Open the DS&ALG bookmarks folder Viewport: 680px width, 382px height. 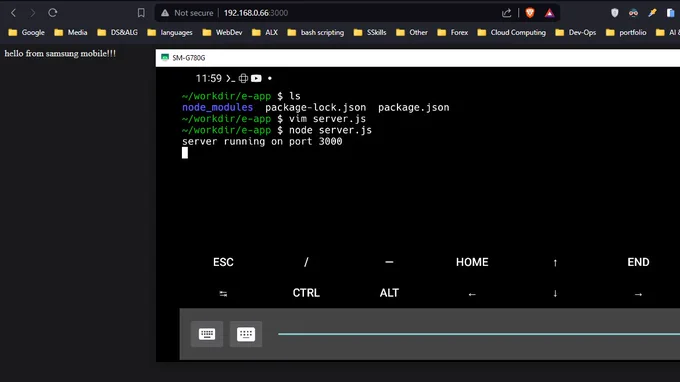[x=118, y=33]
